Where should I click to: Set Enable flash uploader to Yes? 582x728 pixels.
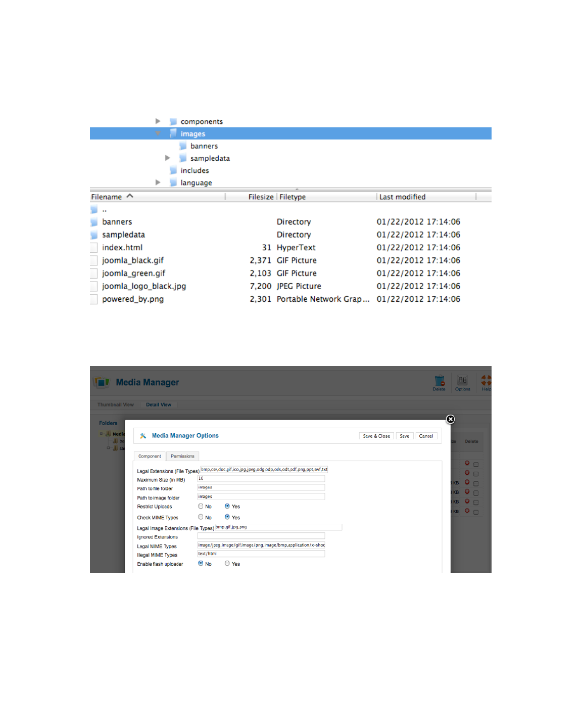tap(227, 563)
